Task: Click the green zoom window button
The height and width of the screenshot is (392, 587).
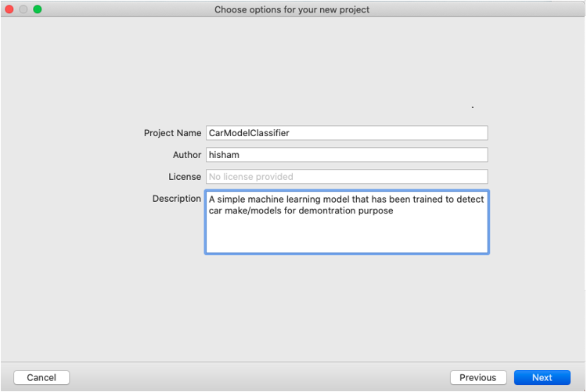Action: coord(37,9)
